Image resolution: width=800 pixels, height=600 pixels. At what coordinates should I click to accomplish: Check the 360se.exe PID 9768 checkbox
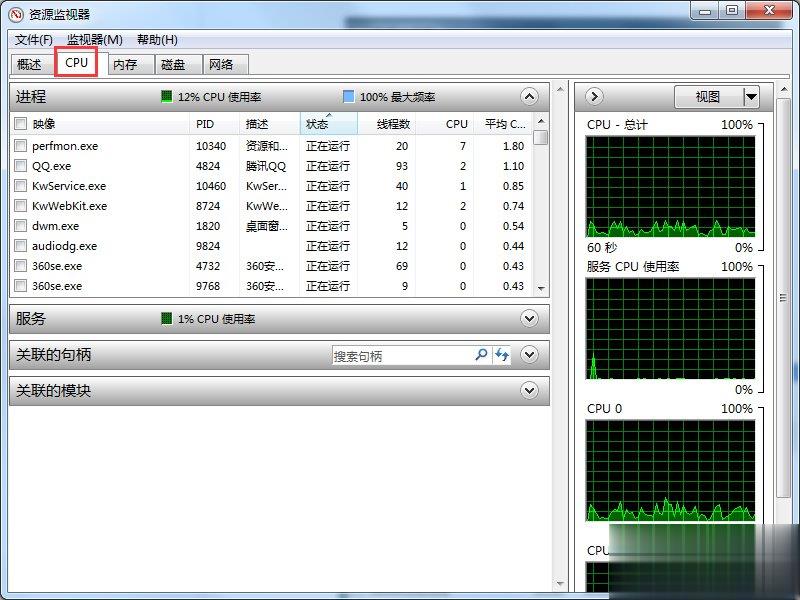tap(20, 286)
